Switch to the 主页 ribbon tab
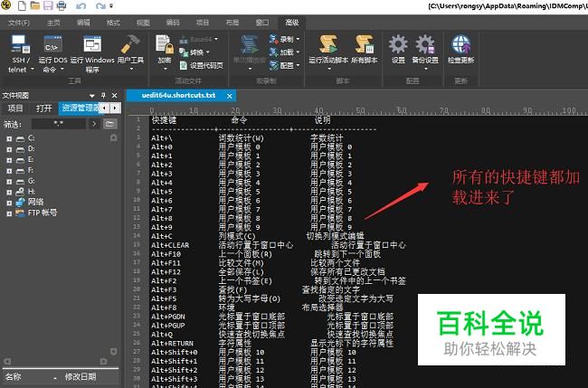The height and width of the screenshot is (388, 588). [53, 23]
